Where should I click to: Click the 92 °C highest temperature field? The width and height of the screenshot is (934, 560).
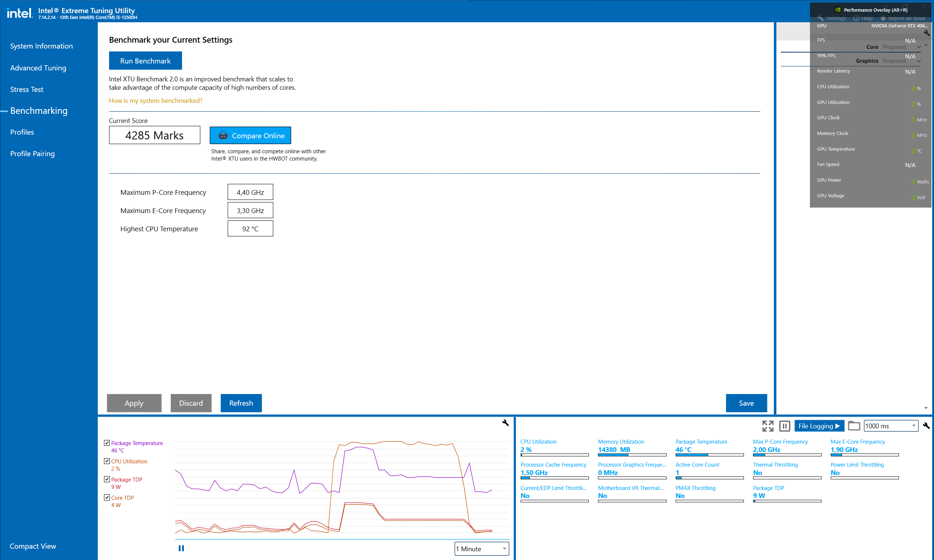(x=250, y=229)
